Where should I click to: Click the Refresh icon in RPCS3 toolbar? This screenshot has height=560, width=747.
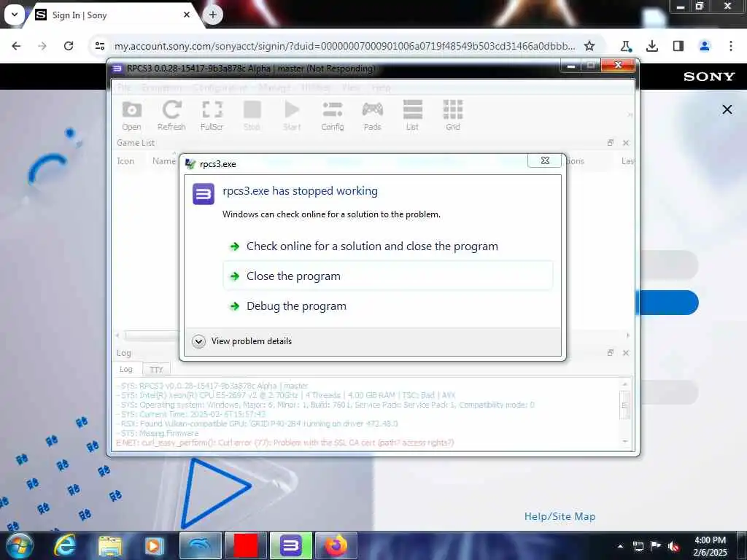[171, 114]
